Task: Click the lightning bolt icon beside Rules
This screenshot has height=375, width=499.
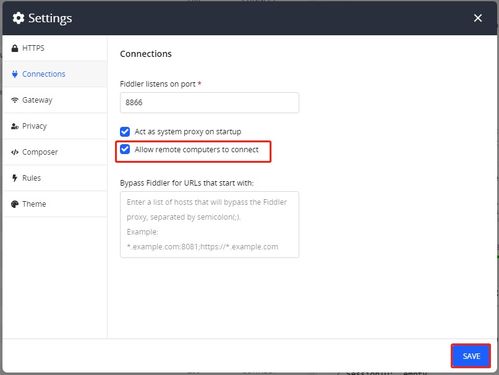Action: [14, 178]
